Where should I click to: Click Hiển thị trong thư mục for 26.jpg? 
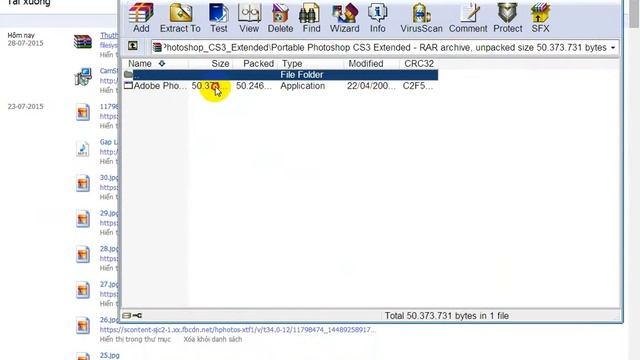click(135, 339)
